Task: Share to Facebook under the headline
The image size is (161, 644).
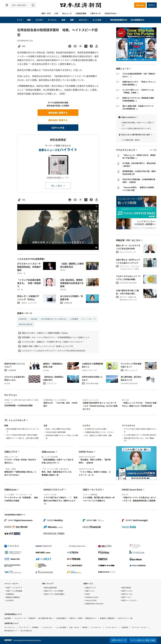Action: [91, 46]
